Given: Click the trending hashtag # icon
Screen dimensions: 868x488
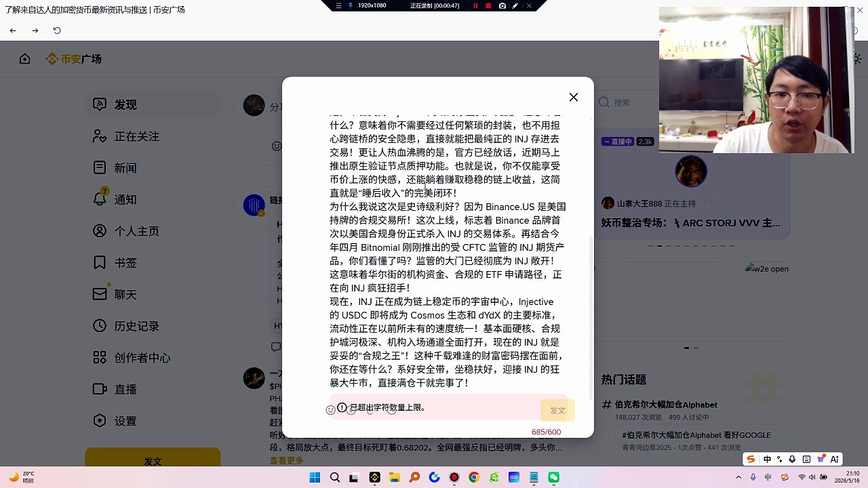Looking at the screenshot, I should [607, 405].
